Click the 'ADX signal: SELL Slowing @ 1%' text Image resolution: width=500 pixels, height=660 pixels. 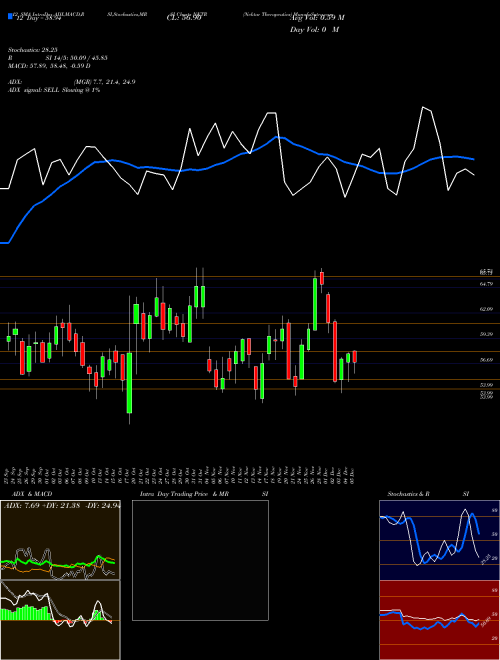pyautogui.click(x=54, y=90)
